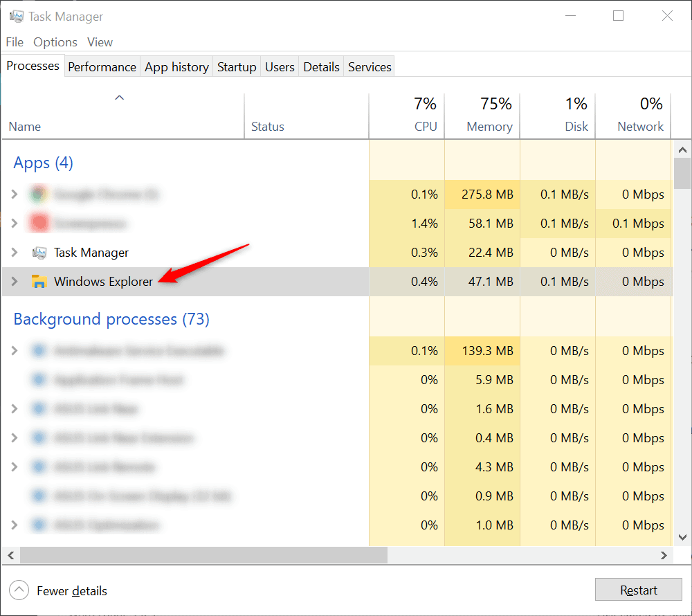The height and width of the screenshot is (616, 692).
Task: Click the process icon in the 0.9 MB row
Action: [x=39, y=496]
